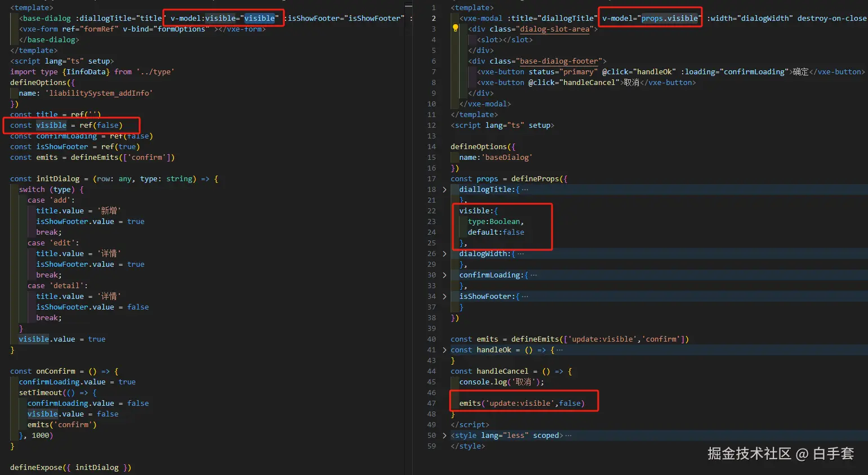868x475 pixels.
Task: Click v-model="props.visible" in the right pane
Action: (652, 19)
